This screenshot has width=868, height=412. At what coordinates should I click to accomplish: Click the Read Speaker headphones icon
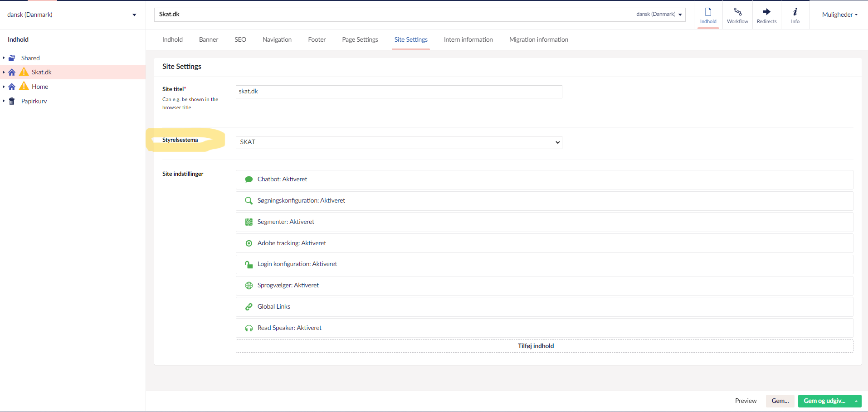coord(249,328)
